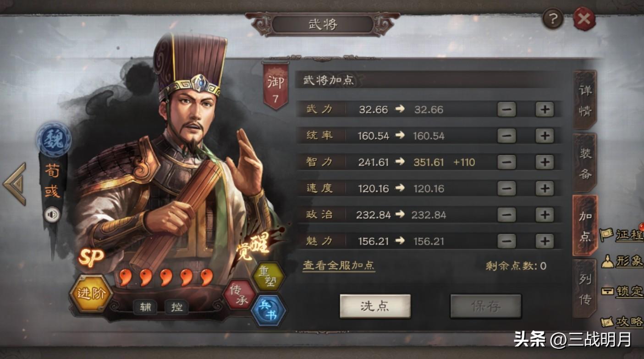The image size is (644, 359).
Task: Click the 洗点 reset points button
Action: (x=375, y=306)
